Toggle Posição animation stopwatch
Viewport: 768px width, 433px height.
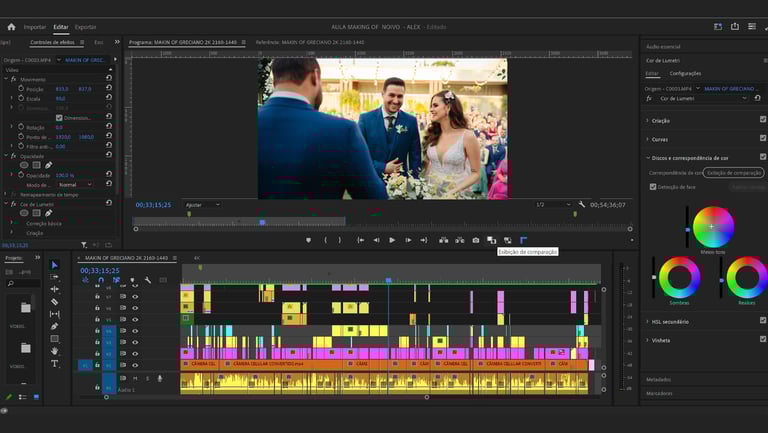21,89
